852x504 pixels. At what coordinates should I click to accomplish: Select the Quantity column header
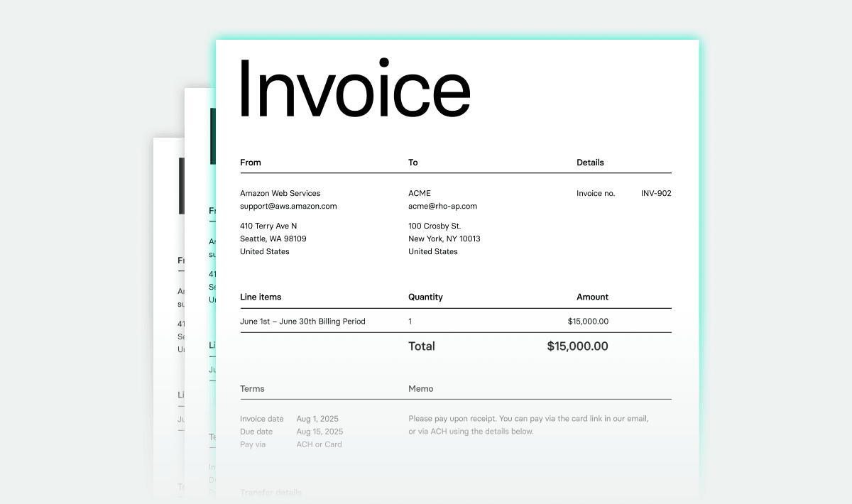425,297
